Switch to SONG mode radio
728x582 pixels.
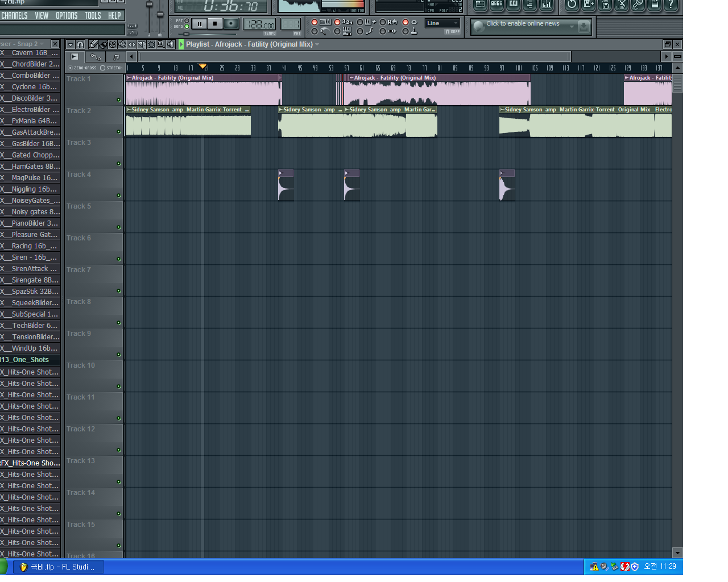pos(187,26)
